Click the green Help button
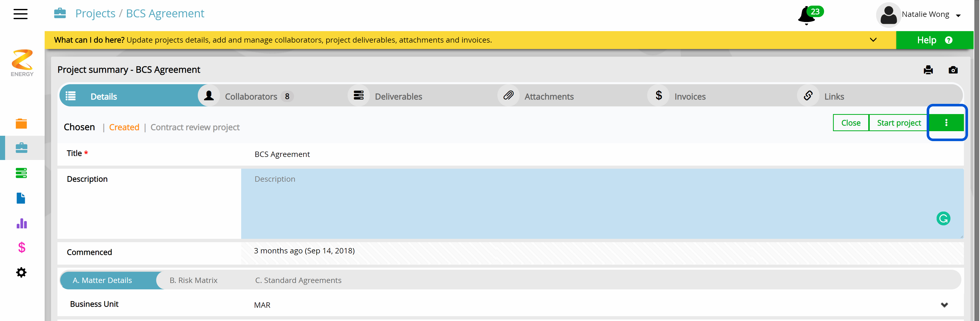 tap(934, 40)
